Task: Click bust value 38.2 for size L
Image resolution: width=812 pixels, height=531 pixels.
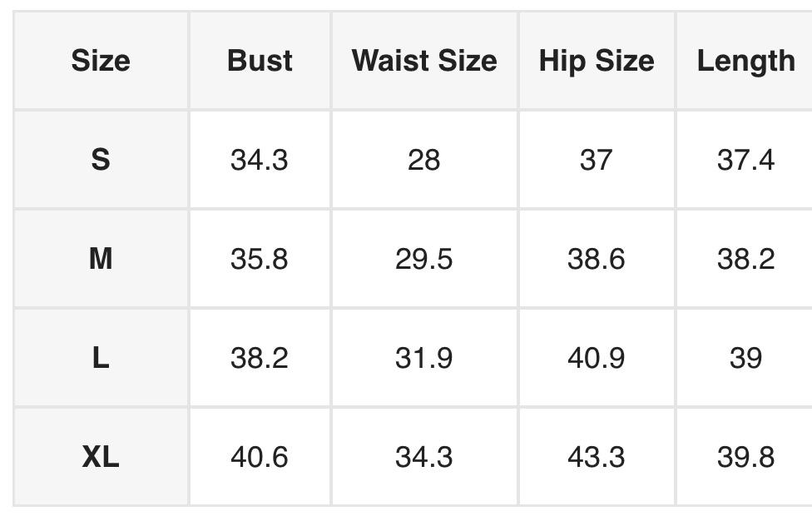Action: click(x=260, y=358)
